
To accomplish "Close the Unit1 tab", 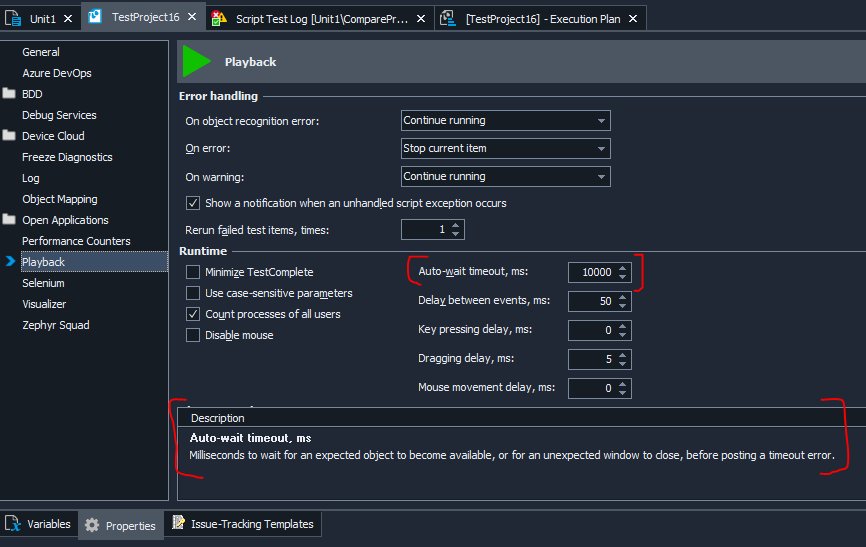I will click(x=68, y=19).
